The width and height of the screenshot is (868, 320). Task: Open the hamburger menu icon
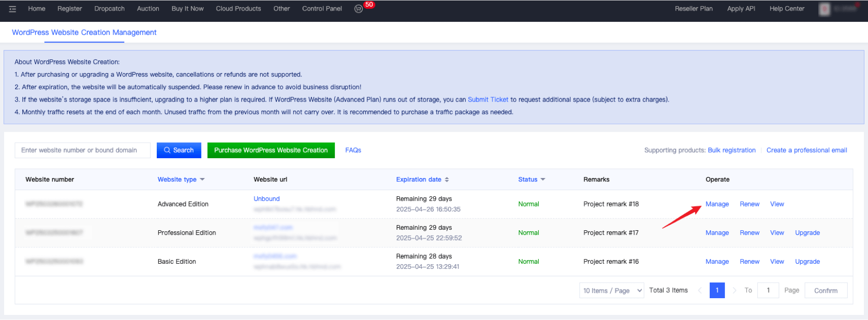tap(13, 9)
